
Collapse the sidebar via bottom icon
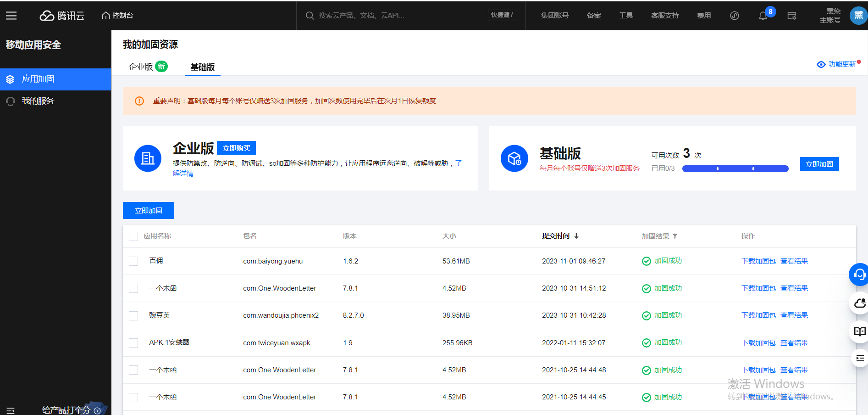[x=11, y=410]
